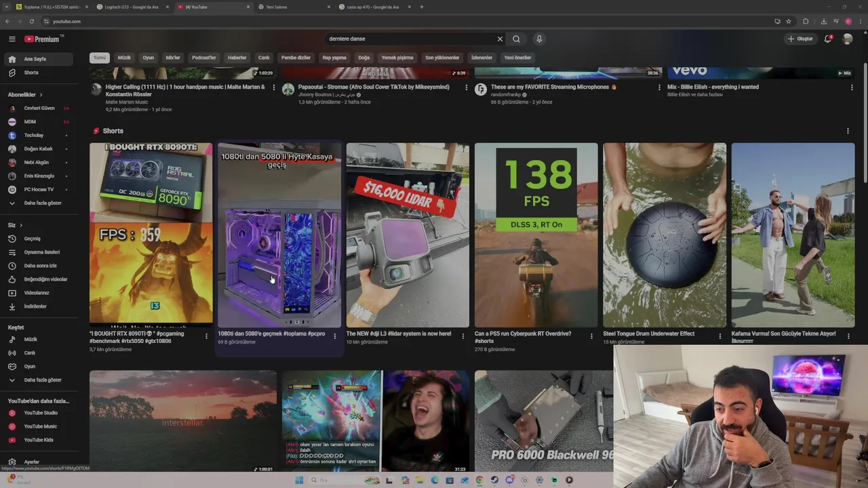Viewport: 868px width, 488px height.
Task: Start voice search with the microphone
Action: click(x=539, y=39)
